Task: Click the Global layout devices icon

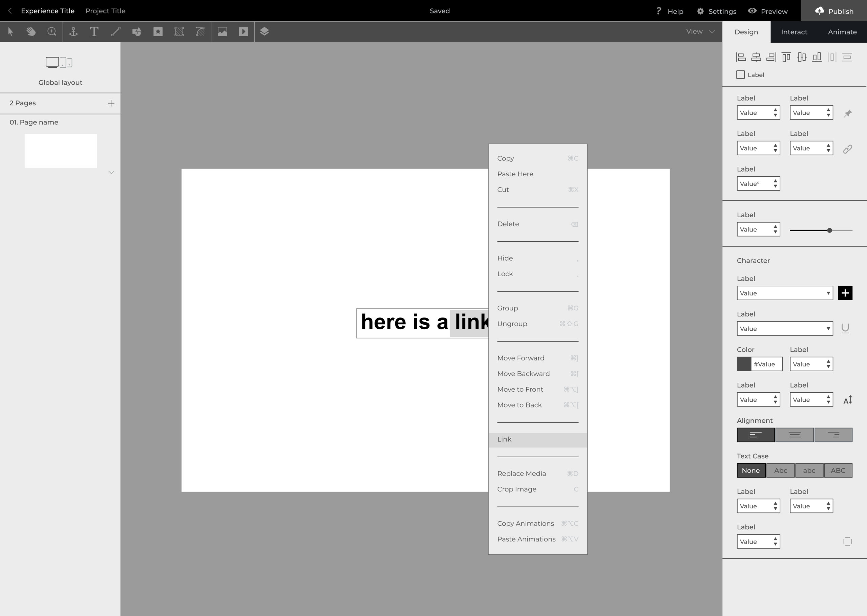Action: (59, 62)
